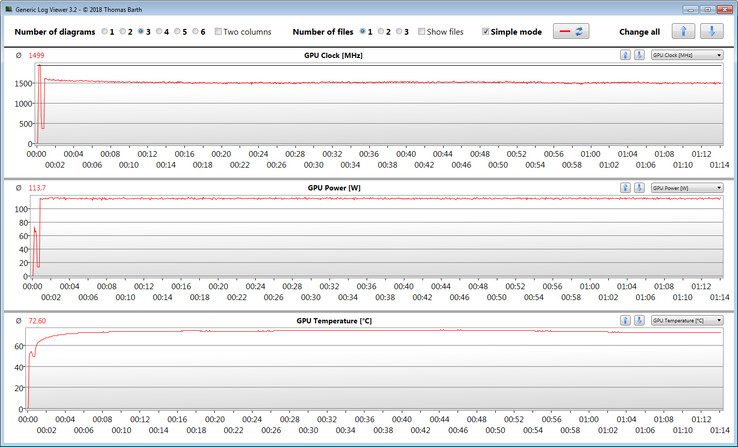738x447 pixels.
Task: Click down arrow beside GPU Temperature dropdown
Action: (638, 320)
